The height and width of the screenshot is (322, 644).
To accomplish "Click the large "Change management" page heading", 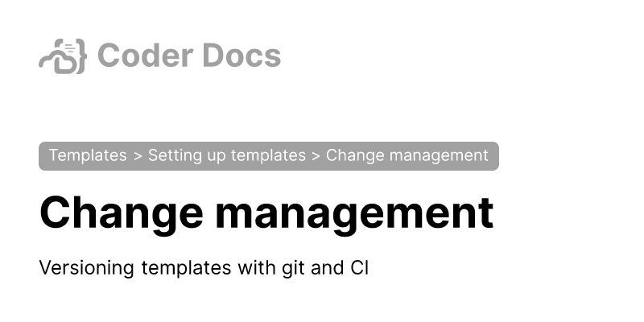I will [266, 213].
